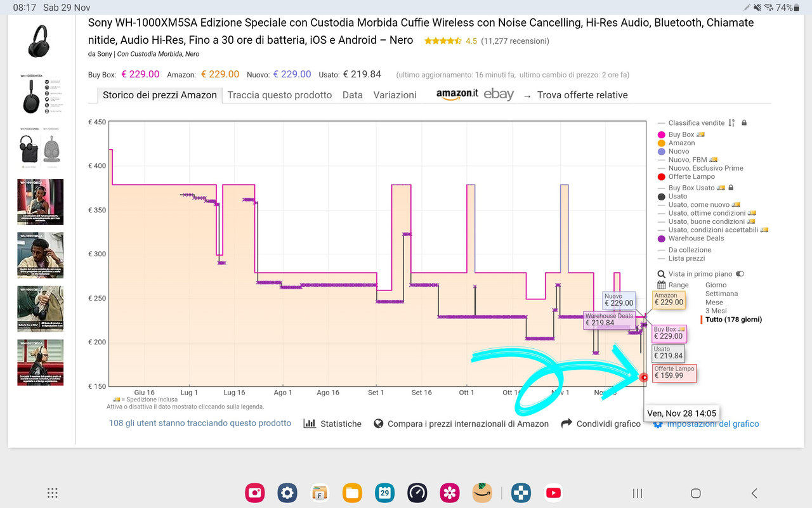
Task: Open the Camera app in the dock
Action: [255, 493]
